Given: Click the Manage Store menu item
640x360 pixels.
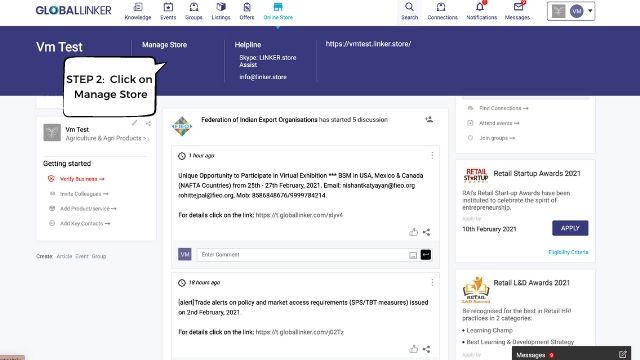Looking at the screenshot, I should click(164, 45).
